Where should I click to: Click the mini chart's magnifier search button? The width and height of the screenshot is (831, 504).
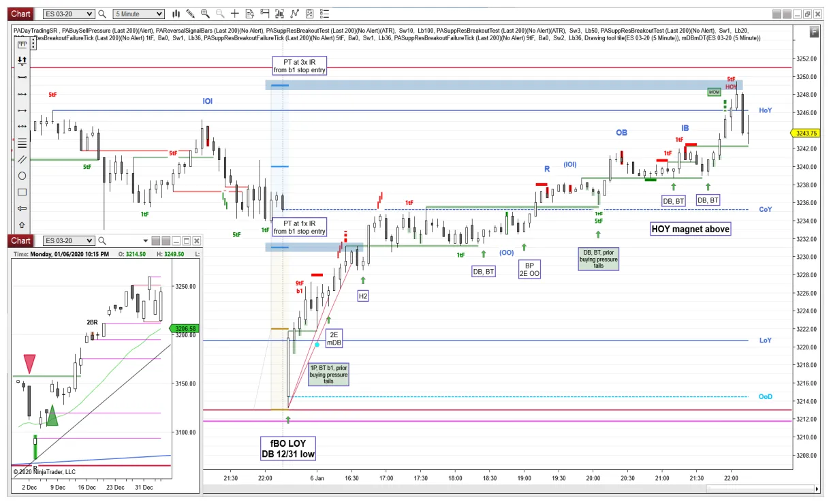[x=101, y=240]
